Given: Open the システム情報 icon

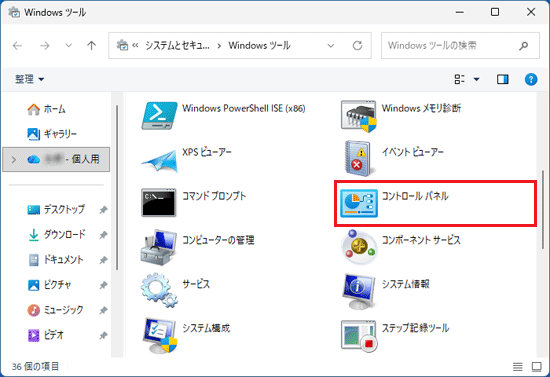Looking at the screenshot, I should point(359,291).
